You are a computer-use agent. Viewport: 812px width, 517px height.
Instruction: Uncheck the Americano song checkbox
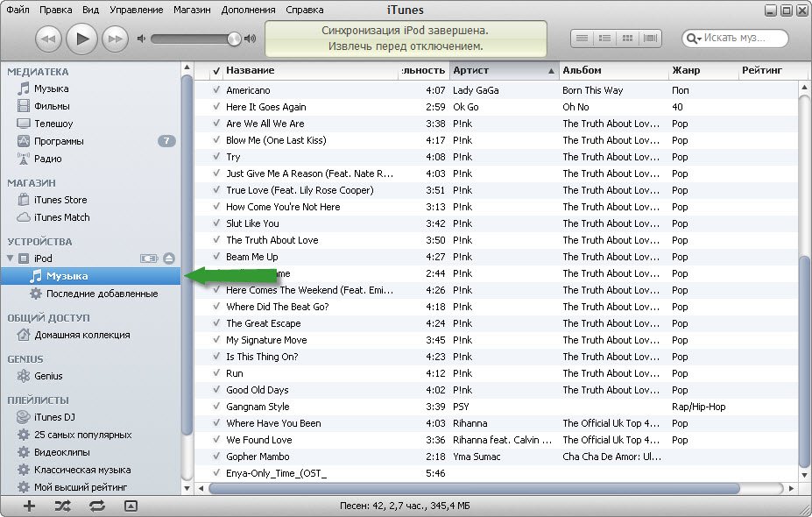tap(216, 90)
